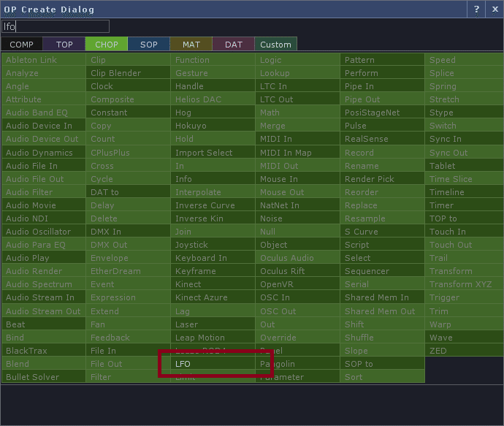The width and height of the screenshot is (504, 426).
Task: Pick the Lag operator
Action: [213, 311]
